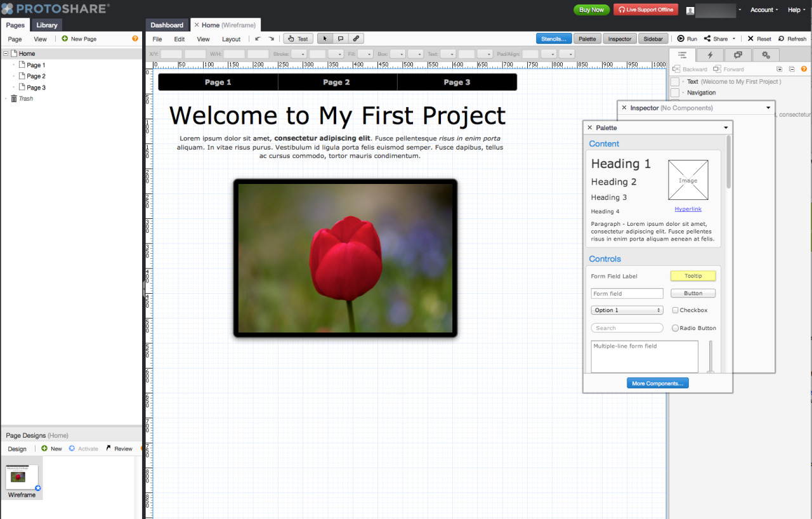The width and height of the screenshot is (812, 519).
Task: Collapse the Home tree node
Action: [x=6, y=54]
